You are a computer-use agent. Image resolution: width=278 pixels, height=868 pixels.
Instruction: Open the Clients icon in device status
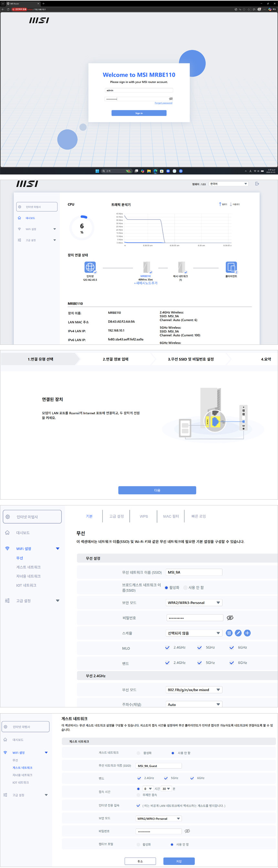point(231,267)
